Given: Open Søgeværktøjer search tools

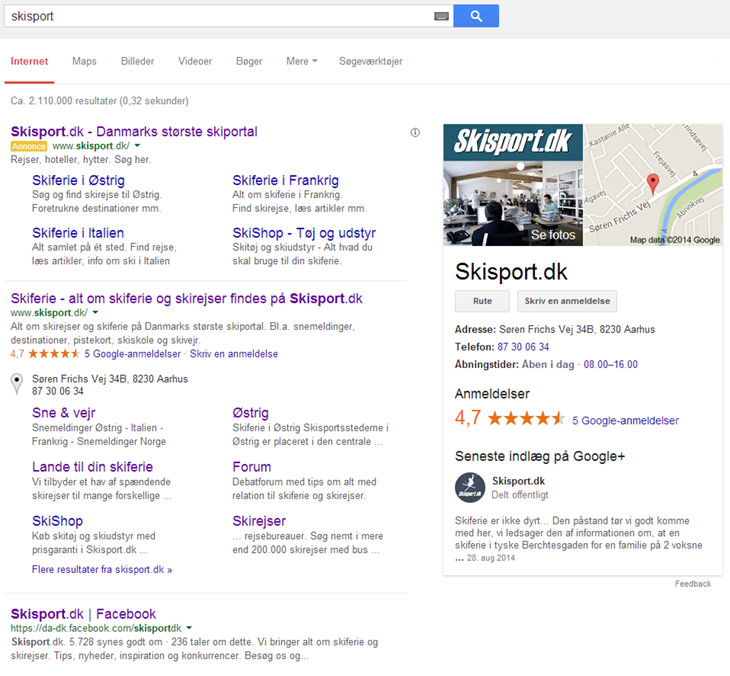Looking at the screenshot, I should (x=371, y=61).
